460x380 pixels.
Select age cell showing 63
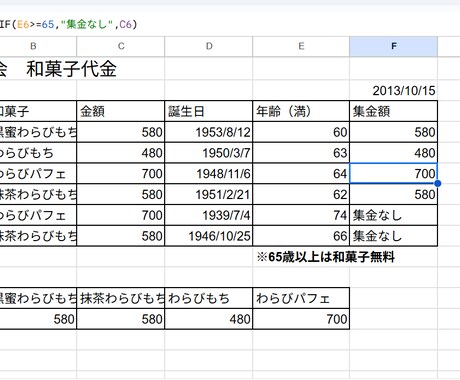(x=301, y=153)
